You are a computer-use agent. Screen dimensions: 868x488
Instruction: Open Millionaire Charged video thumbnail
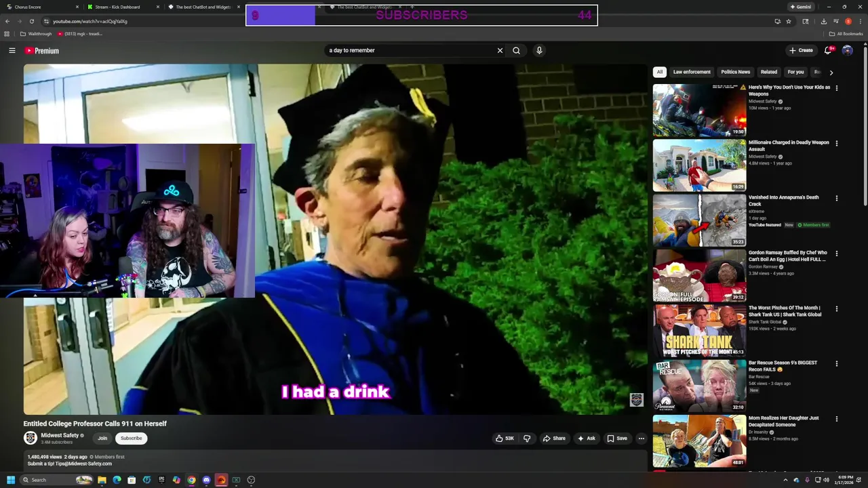point(699,165)
